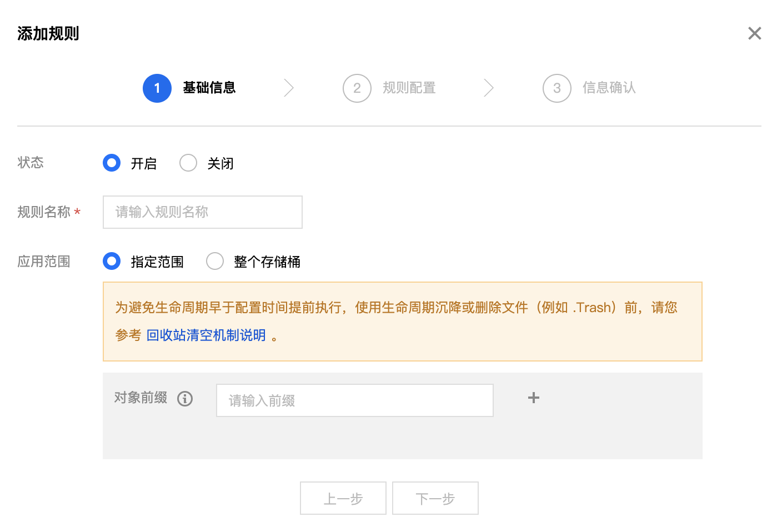Go to the 信息确认 step label
Screen dimensions: 782x532
tap(609, 88)
